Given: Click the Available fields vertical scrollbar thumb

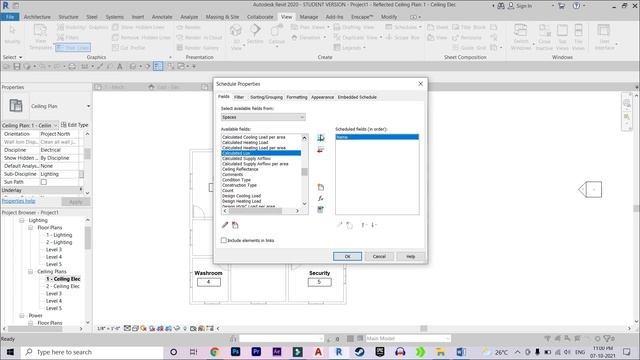Looking at the screenshot, I should 304,172.
